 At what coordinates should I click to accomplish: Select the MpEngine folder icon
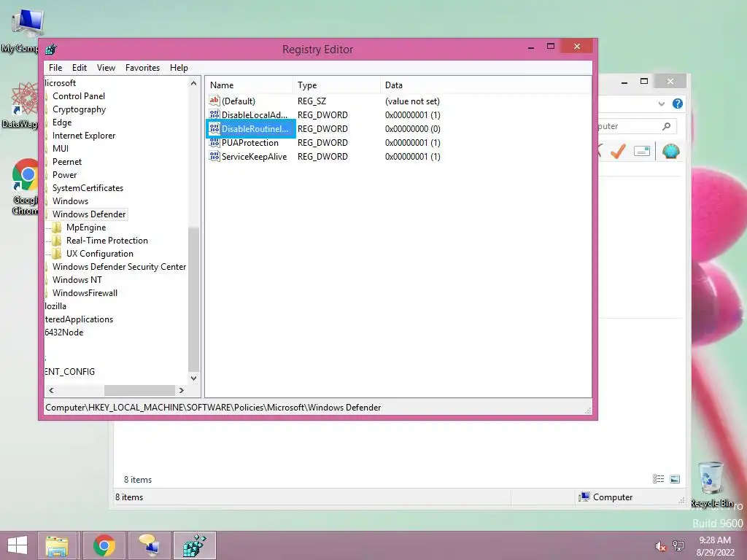57,227
